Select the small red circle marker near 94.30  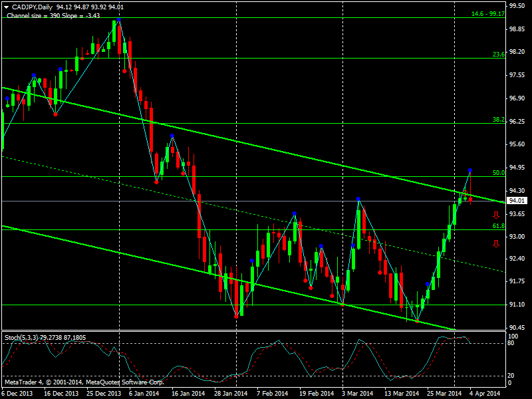point(465,194)
